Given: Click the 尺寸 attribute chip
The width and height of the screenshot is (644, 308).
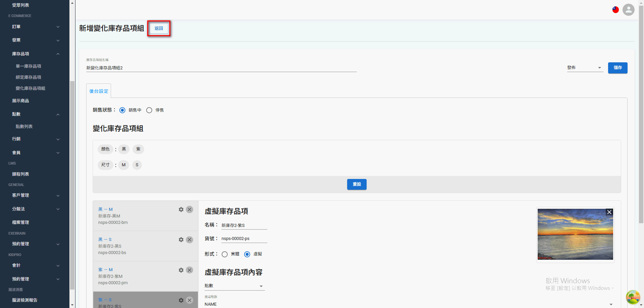Looking at the screenshot, I should click(x=105, y=165).
